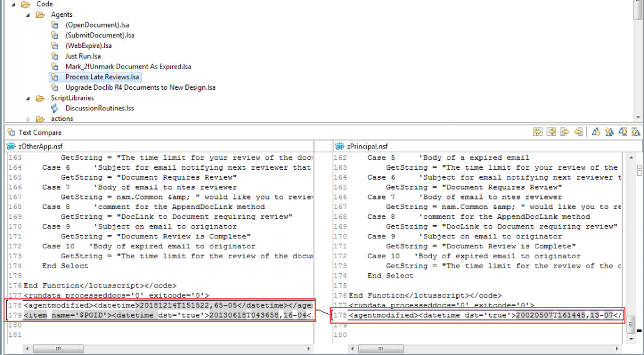Select Process Late Reviews.lsa agent

click(102, 77)
